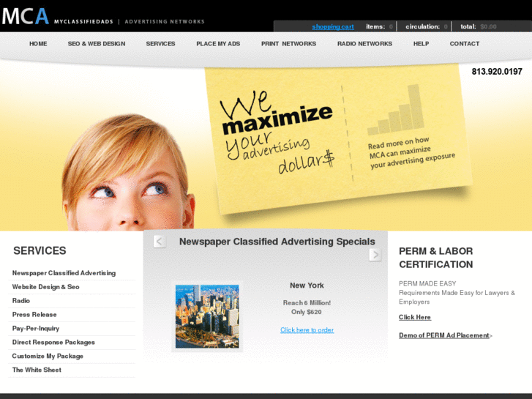This screenshot has width=532, height=399.
Task: Click the MCA logo in the header
Action: pyautogui.click(x=26, y=16)
